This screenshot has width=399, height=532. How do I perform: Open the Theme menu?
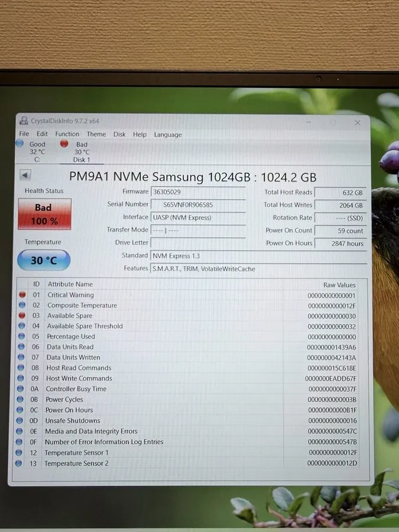click(96, 134)
